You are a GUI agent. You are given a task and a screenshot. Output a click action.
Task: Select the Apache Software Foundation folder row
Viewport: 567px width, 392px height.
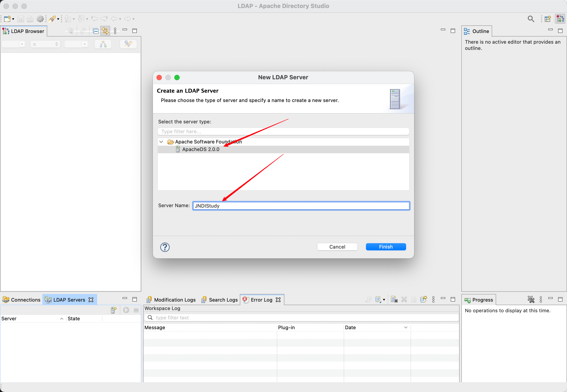(283, 142)
